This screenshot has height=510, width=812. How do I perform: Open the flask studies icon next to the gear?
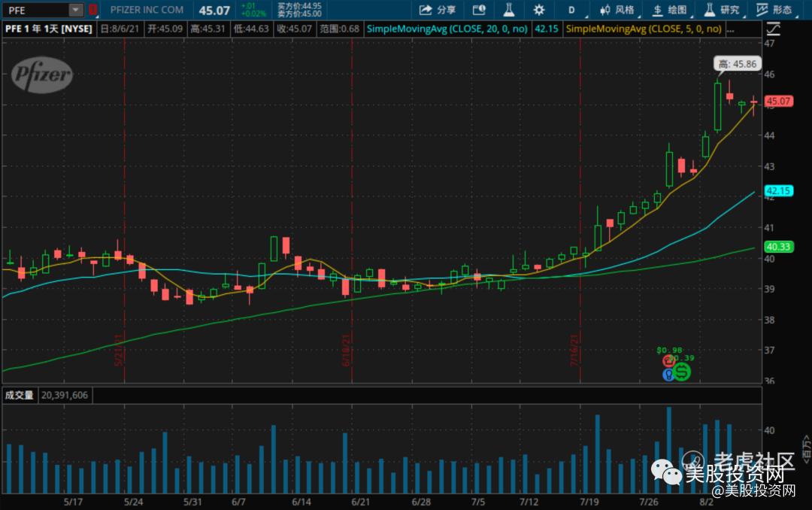tap(509, 10)
